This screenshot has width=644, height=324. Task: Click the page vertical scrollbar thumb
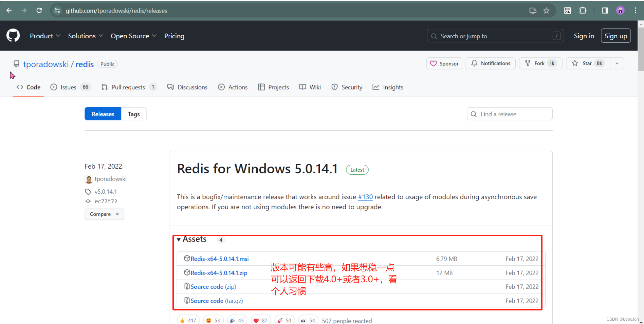[641, 49]
